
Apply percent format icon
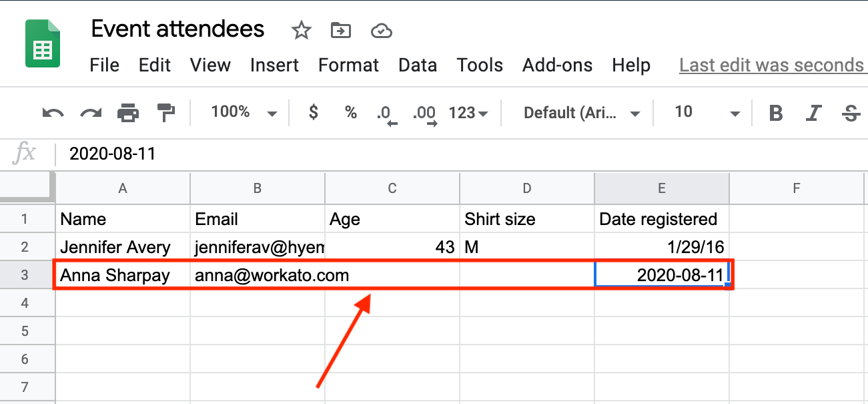pos(351,112)
